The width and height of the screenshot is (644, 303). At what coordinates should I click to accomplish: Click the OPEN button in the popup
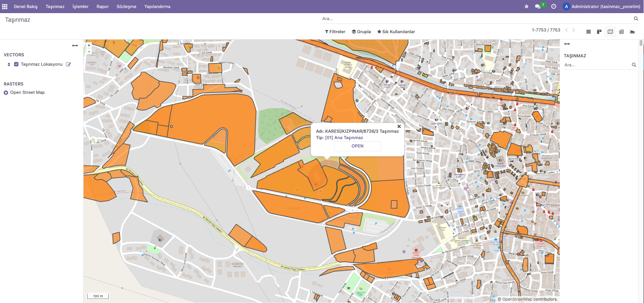[x=357, y=146]
